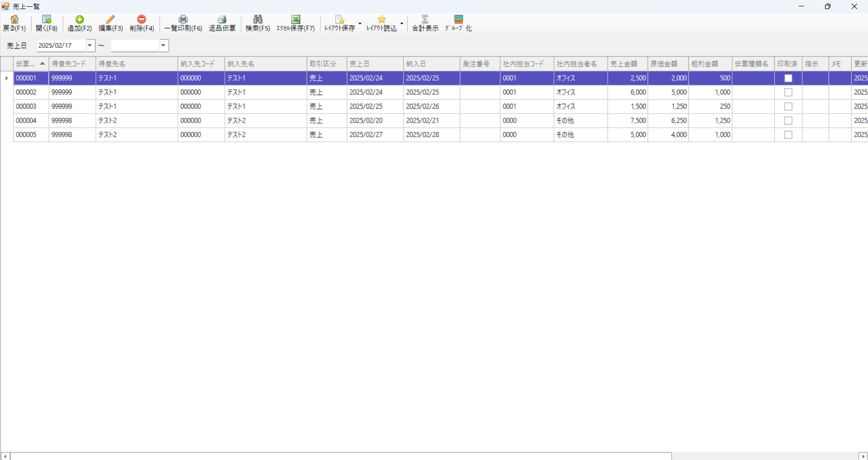Click the 戻る(F1) home icon
Viewport: 868px width, 460px height.
[x=14, y=19]
